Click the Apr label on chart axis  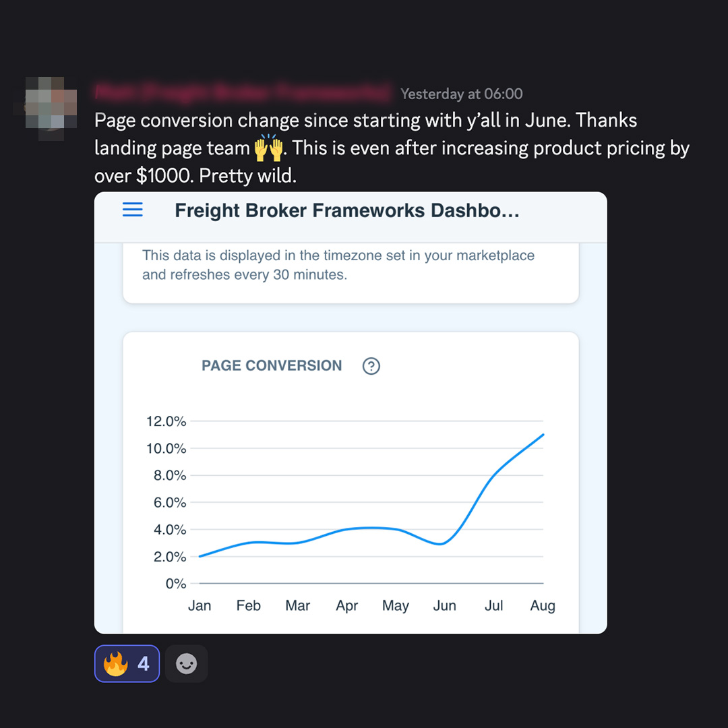347,606
